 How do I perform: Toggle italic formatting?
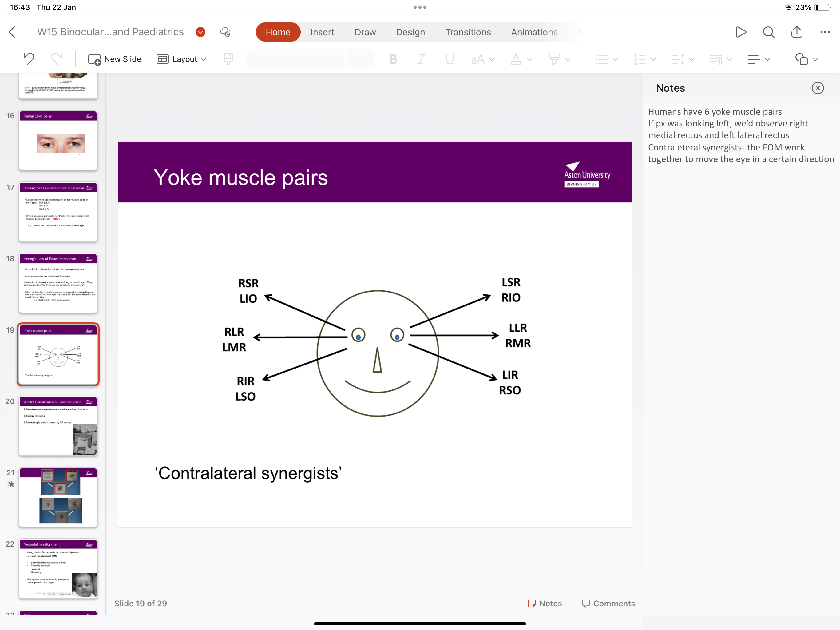[x=421, y=59]
